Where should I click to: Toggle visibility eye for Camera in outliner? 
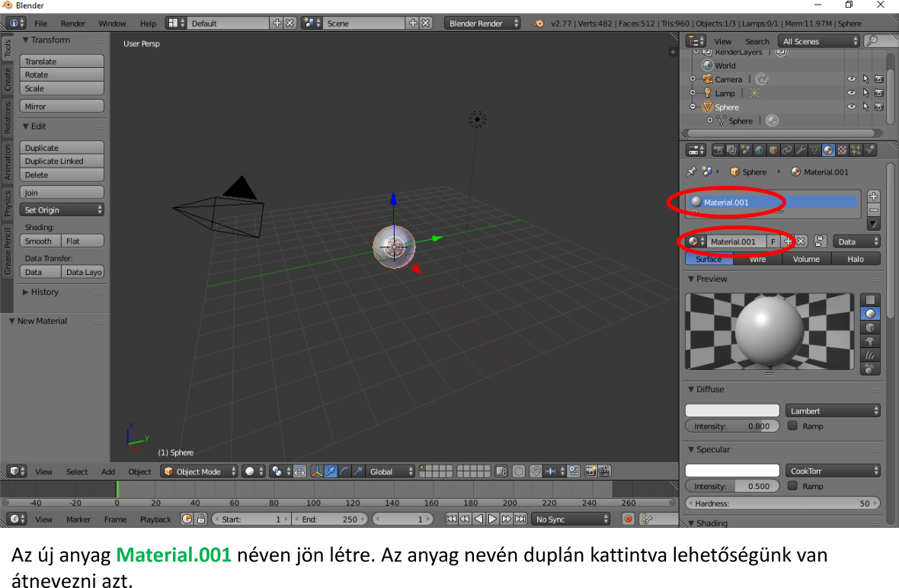click(851, 79)
